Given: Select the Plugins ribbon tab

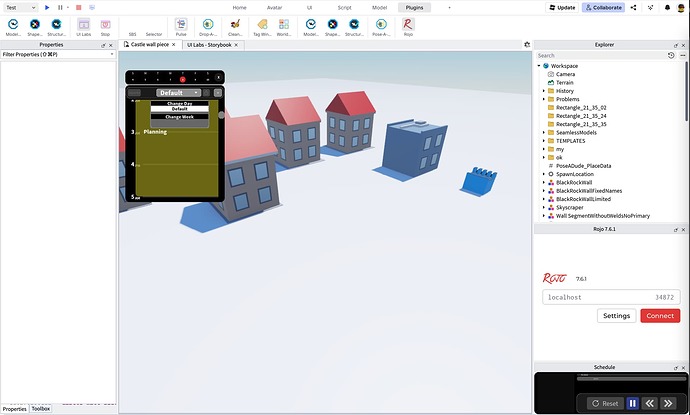Looking at the screenshot, I should click(x=414, y=7).
